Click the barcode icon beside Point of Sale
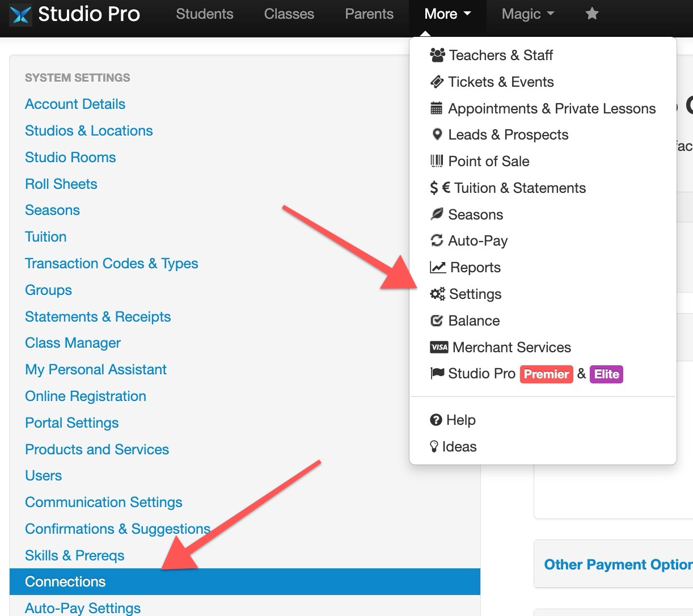This screenshot has width=693, height=616. pyautogui.click(x=437, y=161)
